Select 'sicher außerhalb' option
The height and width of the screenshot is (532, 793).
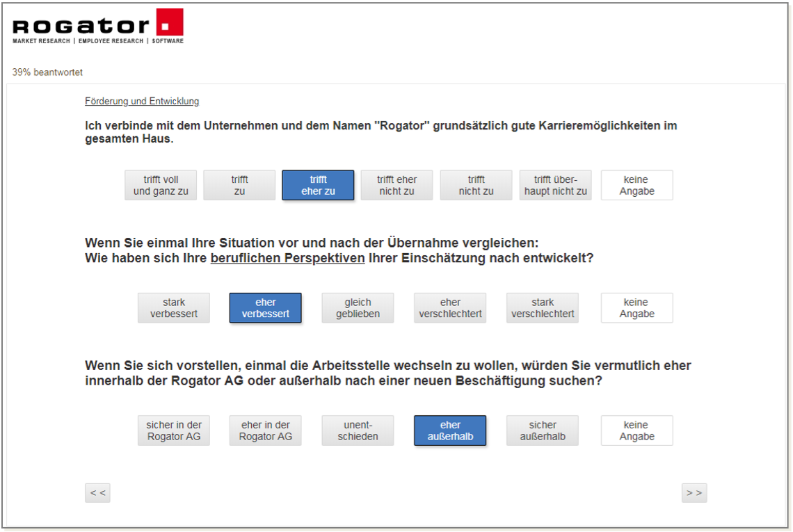tap(543, 430)
